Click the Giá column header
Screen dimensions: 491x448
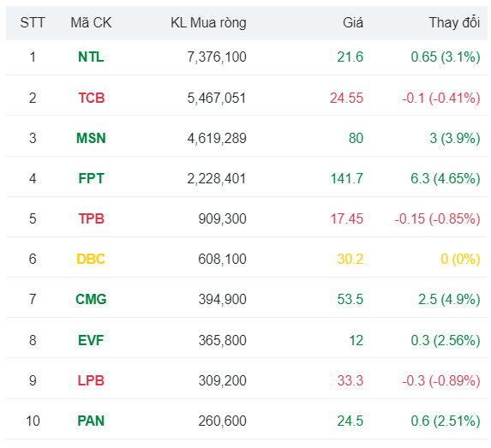[x=353, y=23]
